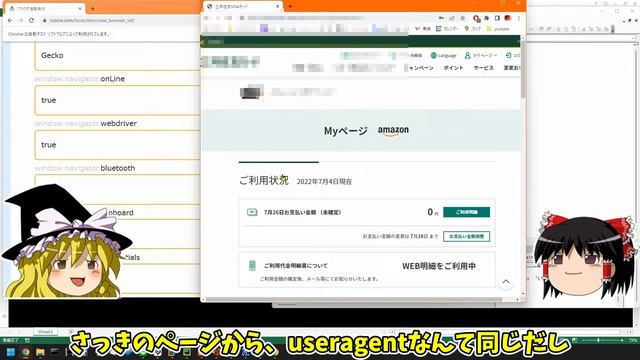
Task: Click the back arrow in left Chrome window
Action: coord(11,20)
